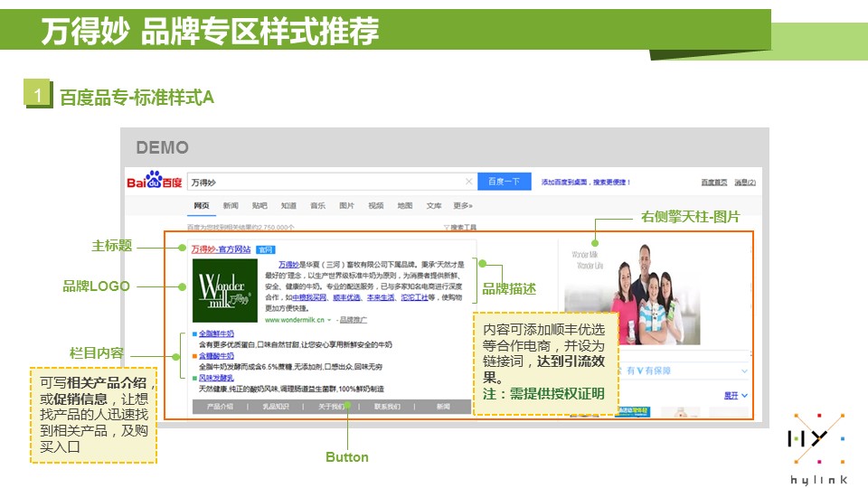This screenshot has height=488, width=868.
Task: Clear the search box with the X icon
Action: click(x=468, y=182)
